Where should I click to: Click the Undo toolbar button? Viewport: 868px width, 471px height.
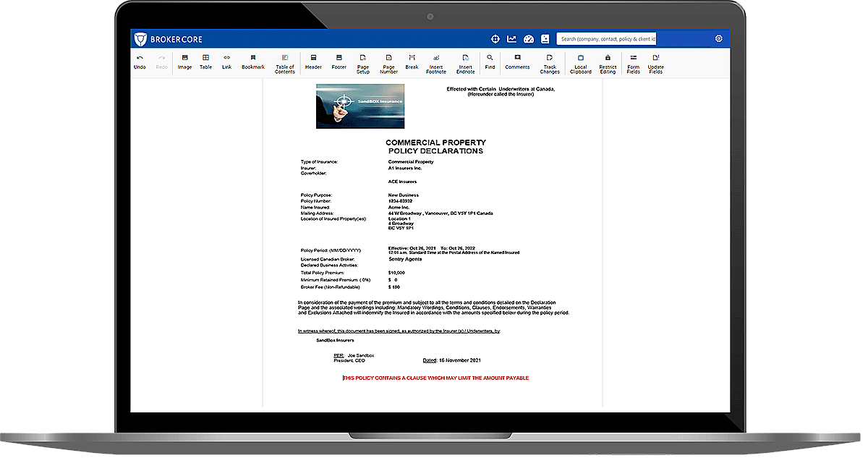point(140,61)
